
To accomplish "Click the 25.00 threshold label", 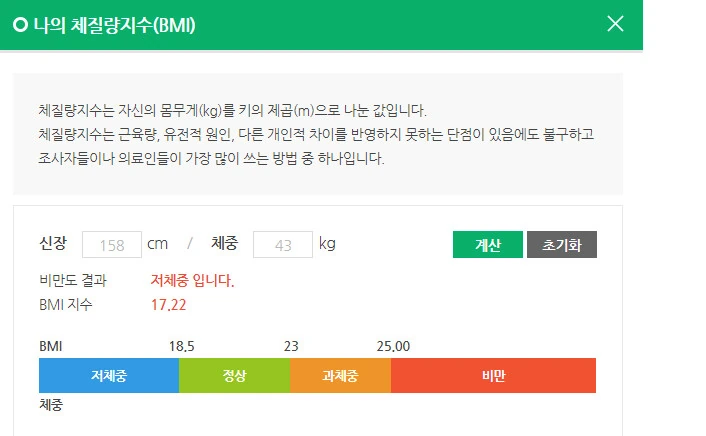I will tap(393, 346).
